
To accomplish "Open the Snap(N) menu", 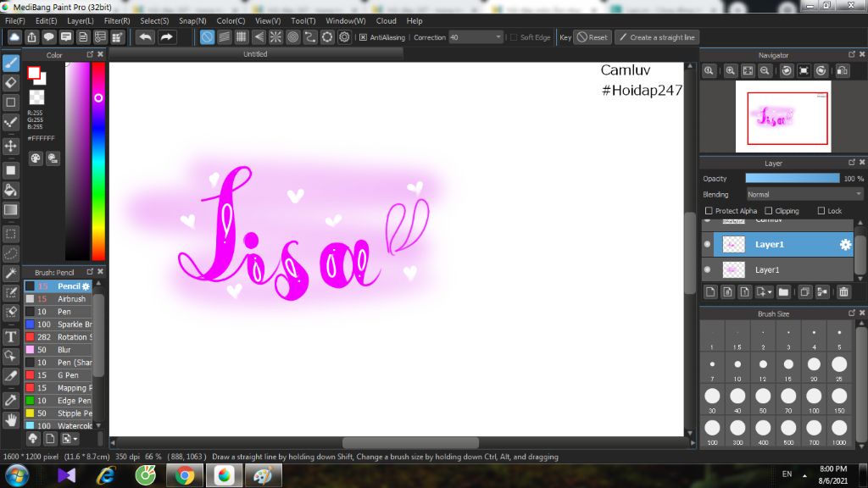I will 192,21.
